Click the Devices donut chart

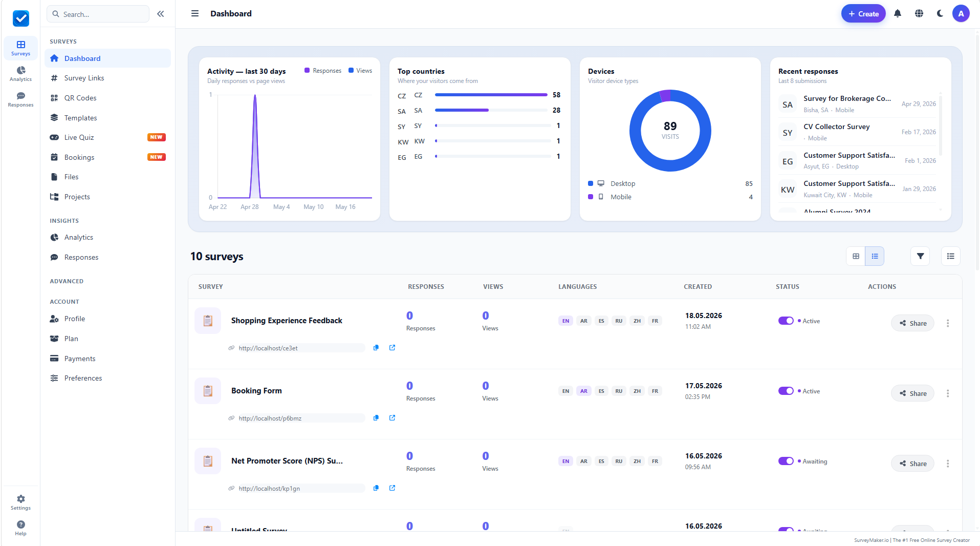(670, 131)
